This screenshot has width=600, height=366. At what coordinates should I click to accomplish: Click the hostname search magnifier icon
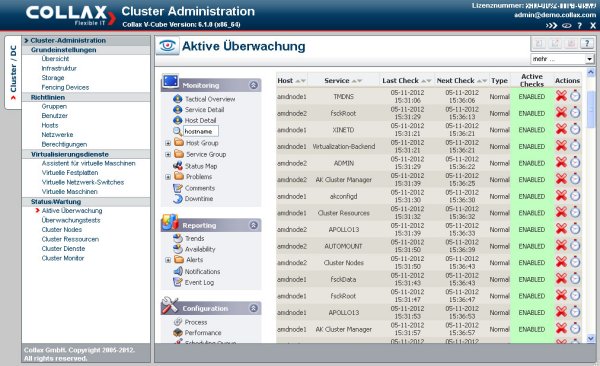pos(177,131)
